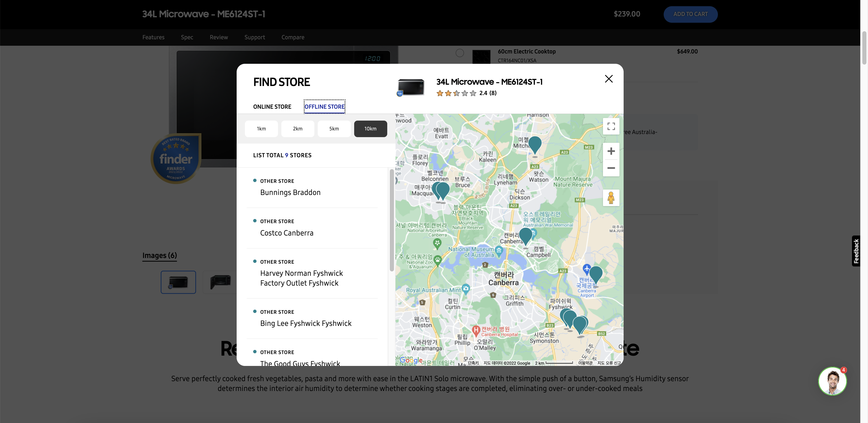This screenshot has height=423, width=868.
Task: Click the A23 road badge beside Watson
Action: pyautogui.click(x=535, y=166)
